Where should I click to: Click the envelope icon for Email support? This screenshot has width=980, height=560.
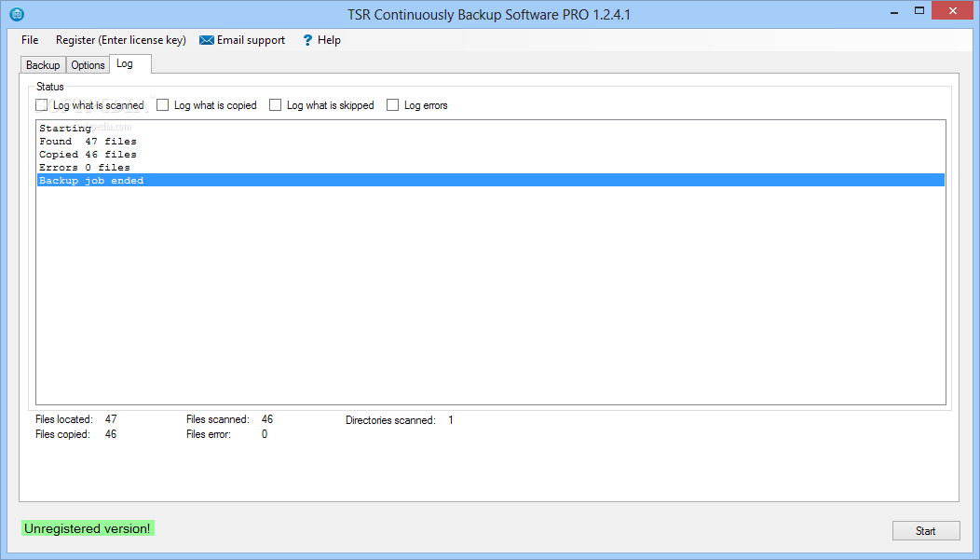206,40
